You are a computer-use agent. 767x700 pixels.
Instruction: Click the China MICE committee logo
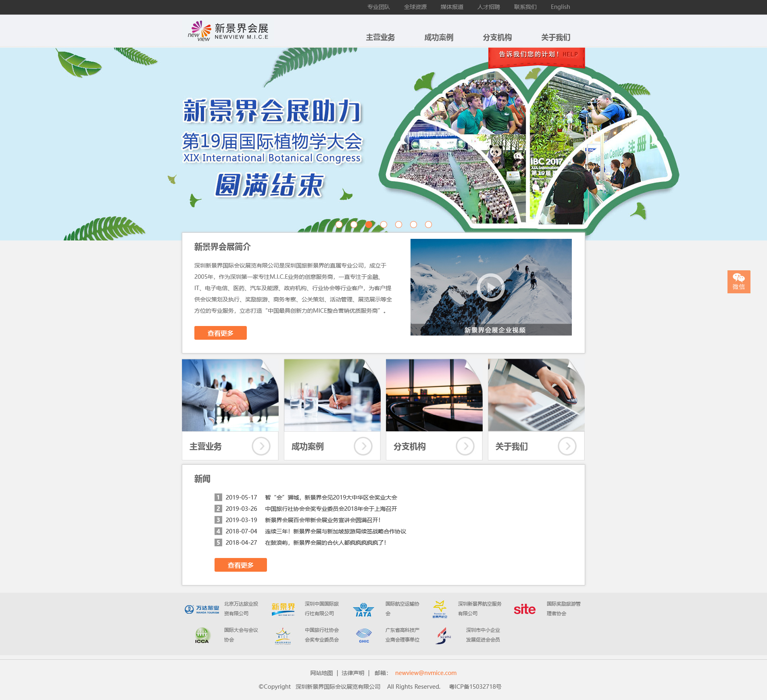pos(283,636)
